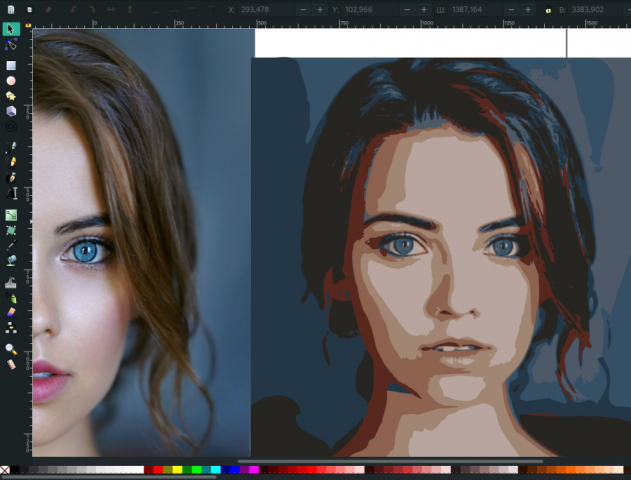Select the Spray tool
The height and width of the screenshot is (480, 631).
(x=11, y=298)
